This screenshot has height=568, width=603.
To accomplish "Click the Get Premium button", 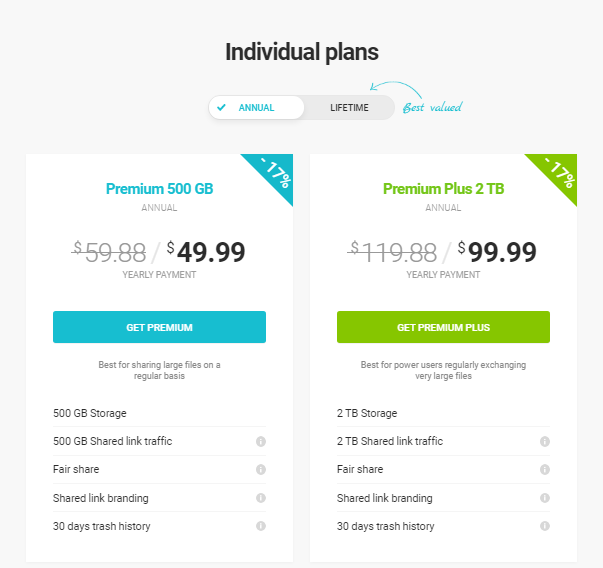I will 159,327.
